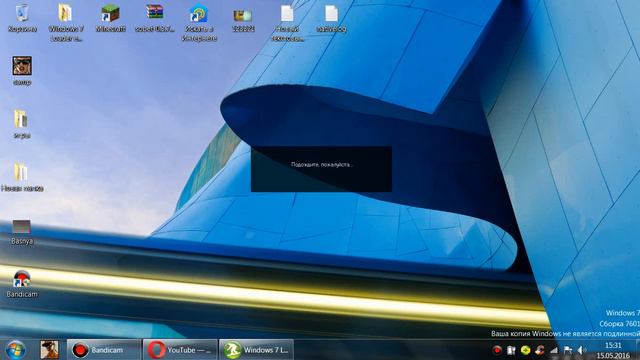Switch to the Bandicam taskbar window

[x=104, y=350]
